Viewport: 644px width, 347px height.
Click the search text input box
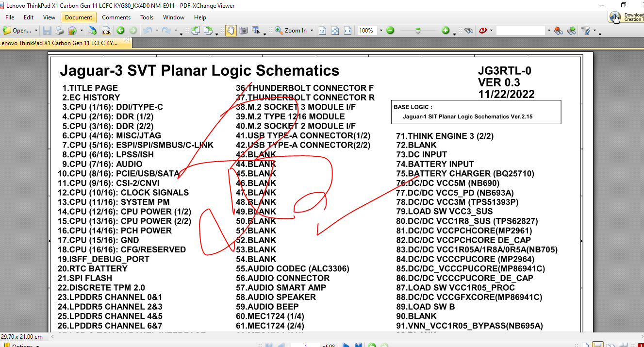(521, 31)
